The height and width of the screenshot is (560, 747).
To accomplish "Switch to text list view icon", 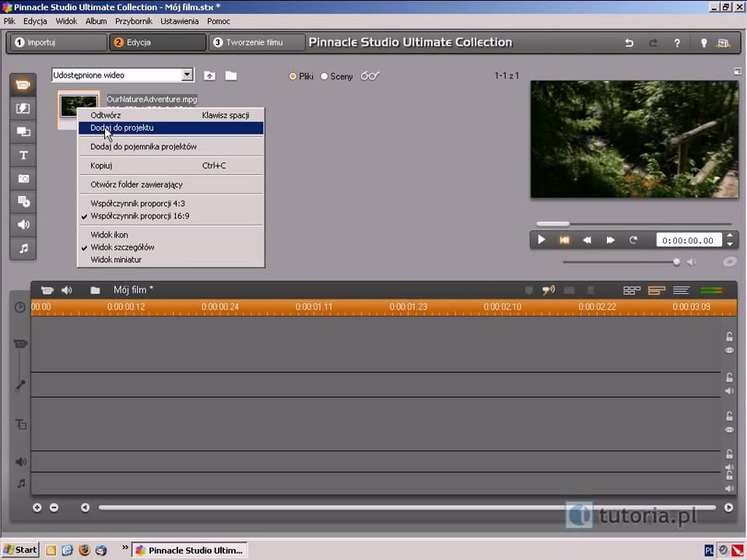I will tap(682, 290).
